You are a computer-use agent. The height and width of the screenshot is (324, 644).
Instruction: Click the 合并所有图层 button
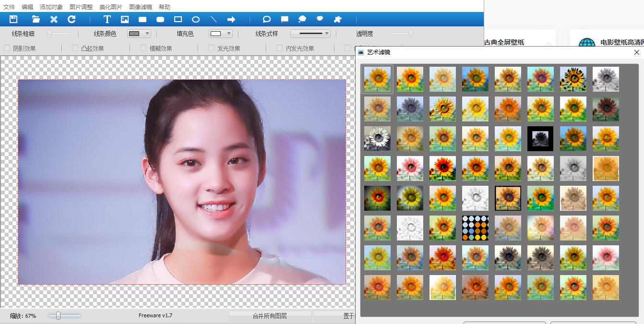coord(270,316)
